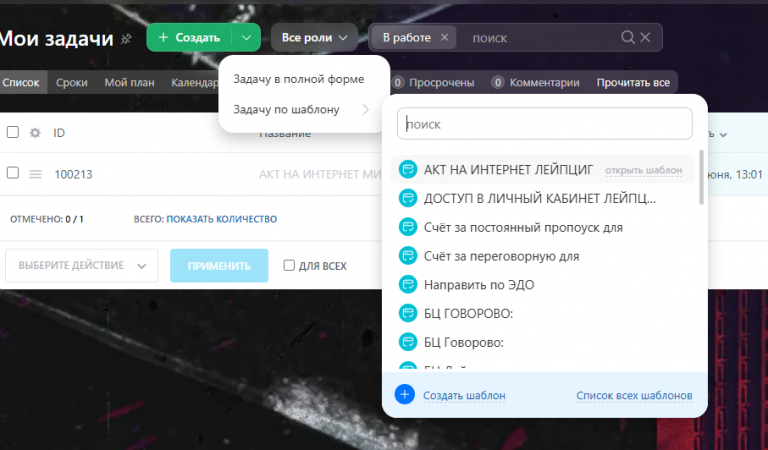Click the icon beside АКТ НА ИНТЕРНЕТ ЛЕЙПЦИГ
Image resolution: width=768 pixels, height=450 pixels.
408,169
